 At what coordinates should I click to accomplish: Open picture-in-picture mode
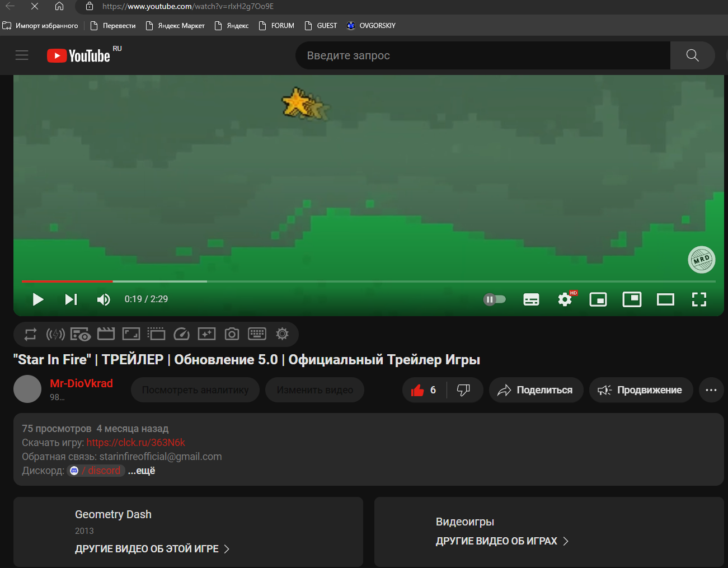(632, 299)
